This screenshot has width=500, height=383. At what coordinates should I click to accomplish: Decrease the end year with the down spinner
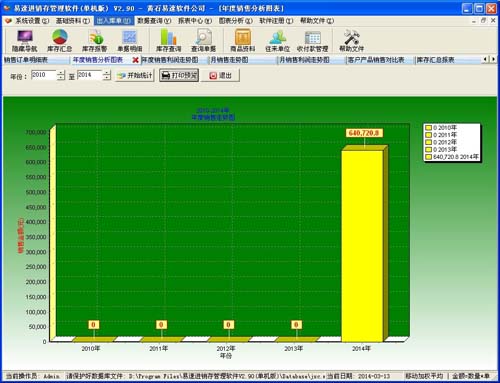coord(106,78)
